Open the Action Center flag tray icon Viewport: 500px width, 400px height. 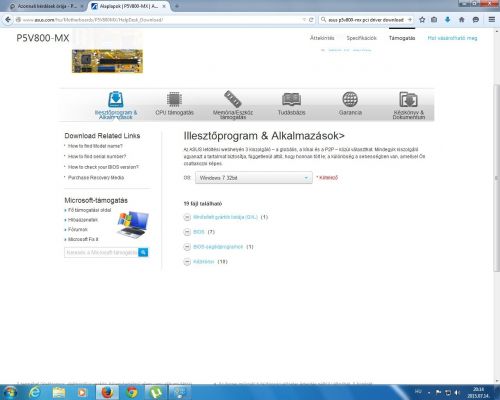tap(439, 393)
